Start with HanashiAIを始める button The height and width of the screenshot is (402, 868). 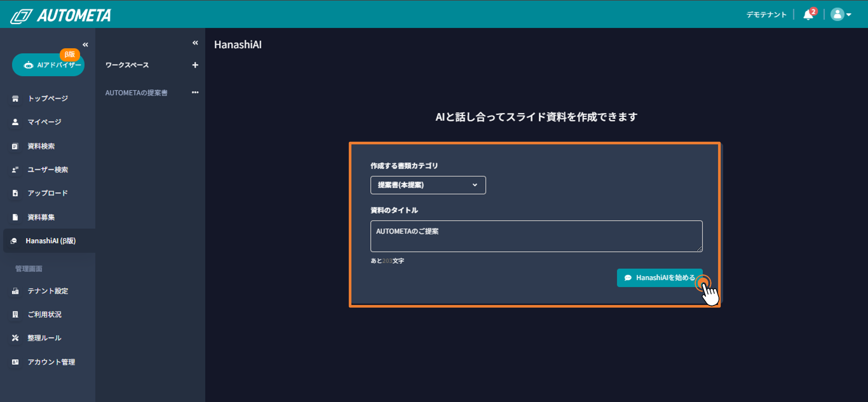[x=659, y=278]
